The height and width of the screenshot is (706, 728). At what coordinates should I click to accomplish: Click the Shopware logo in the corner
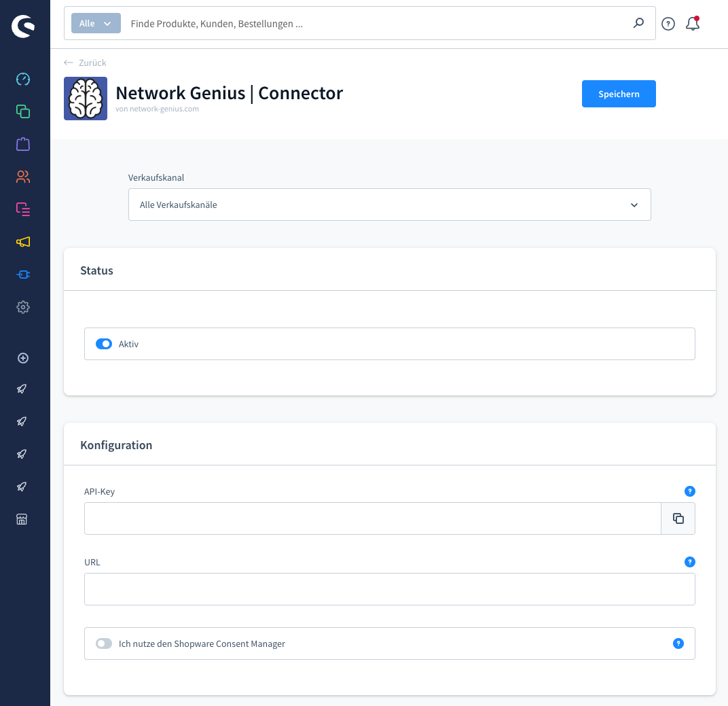coord(22,26)
